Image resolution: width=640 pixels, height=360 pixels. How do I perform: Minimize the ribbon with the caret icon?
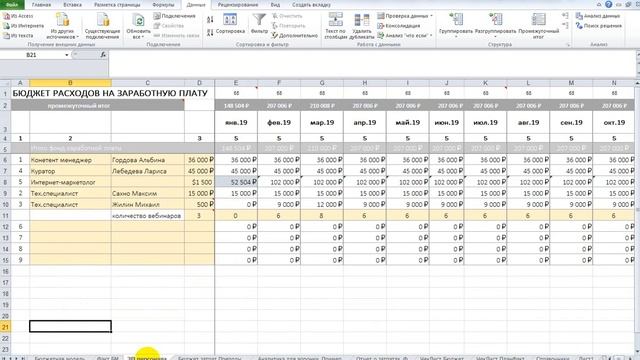pos(599,4)
